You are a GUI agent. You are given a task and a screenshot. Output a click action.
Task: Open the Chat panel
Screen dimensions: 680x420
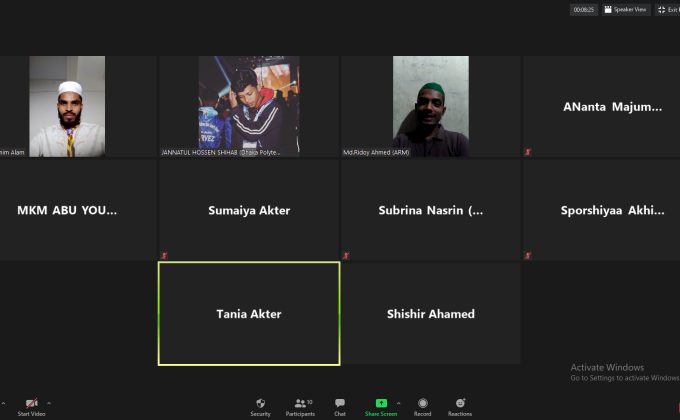click(x=340, y=407)
